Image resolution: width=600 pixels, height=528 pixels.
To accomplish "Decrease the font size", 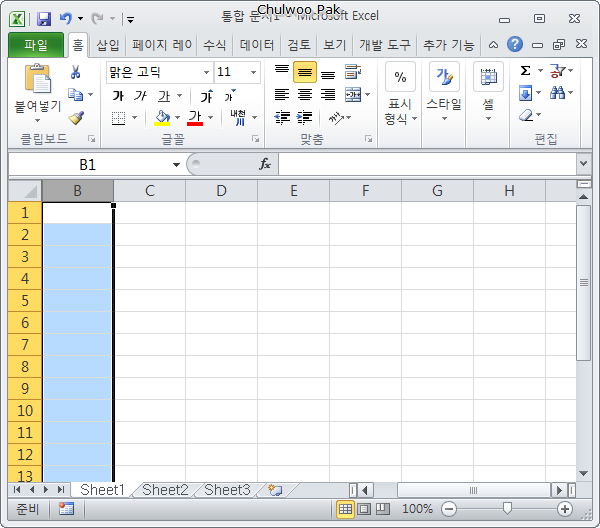I will [230, 96].
